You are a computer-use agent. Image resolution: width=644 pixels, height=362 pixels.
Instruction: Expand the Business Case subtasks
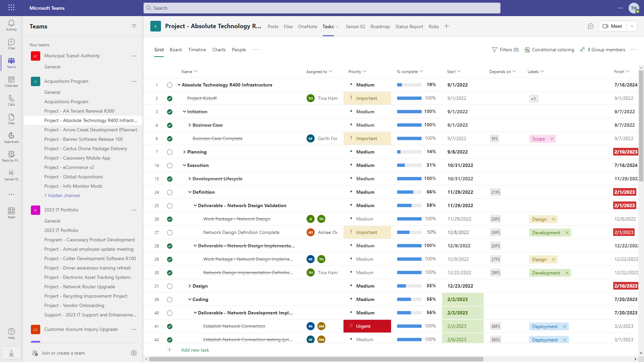coord(190,125)
